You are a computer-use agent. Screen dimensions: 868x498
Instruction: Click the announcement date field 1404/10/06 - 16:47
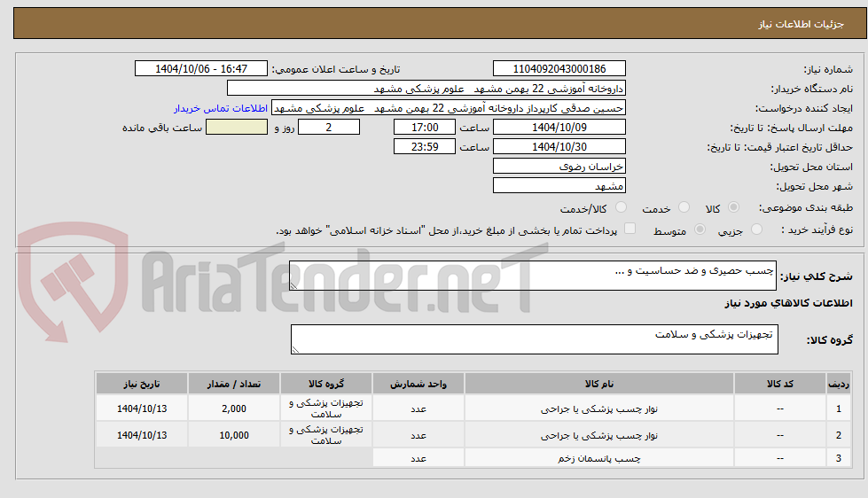201,68
